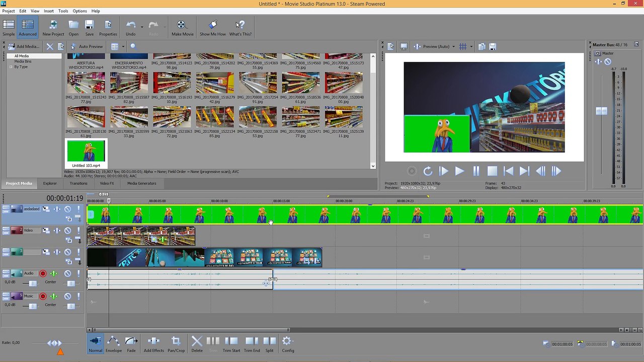This screenshot has width=644, height=362.
Task: Mute the asdadasd video track
Action: click(68, 209)
